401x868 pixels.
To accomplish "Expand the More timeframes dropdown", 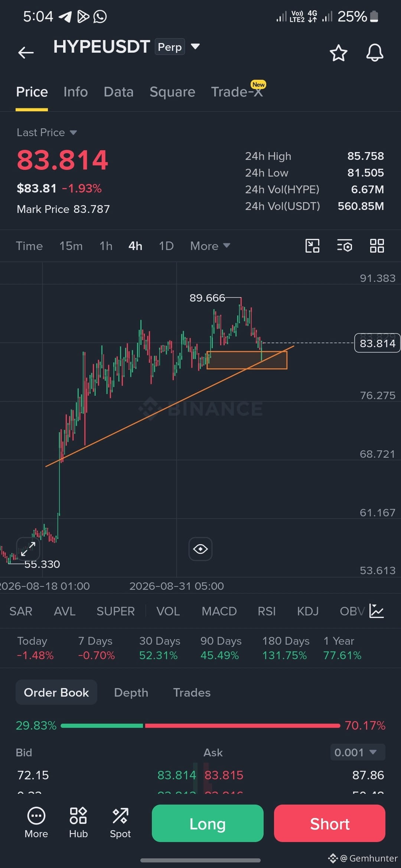I will click(x=210, y=246).
